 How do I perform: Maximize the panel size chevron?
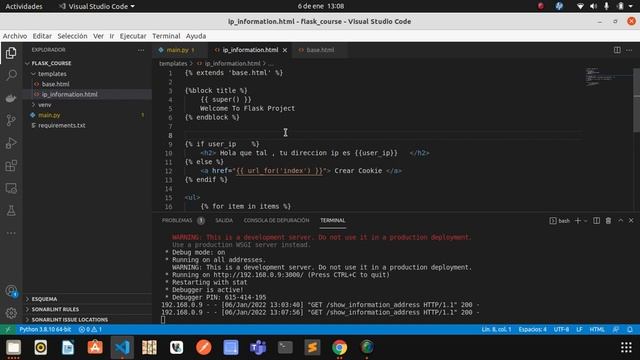[620, 220]
